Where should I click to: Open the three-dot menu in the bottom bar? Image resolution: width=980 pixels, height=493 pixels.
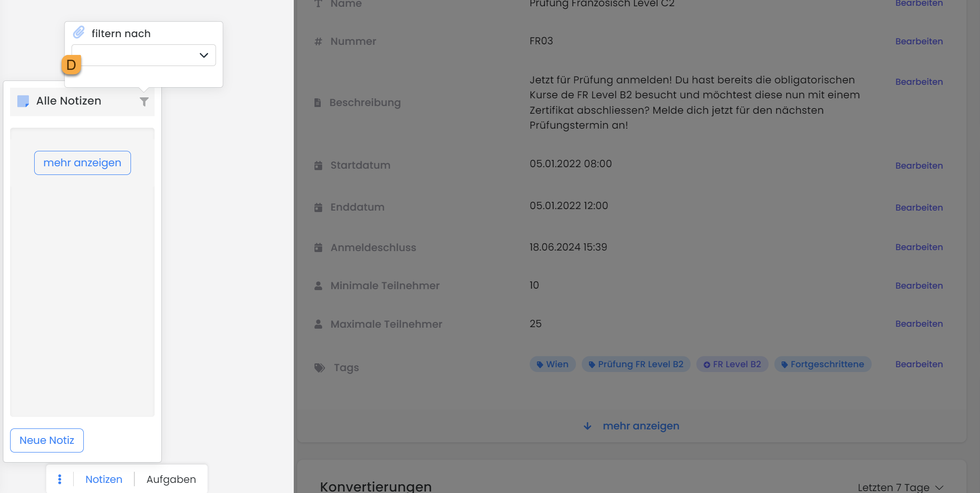pyautogui.click(x=60, y=479)
